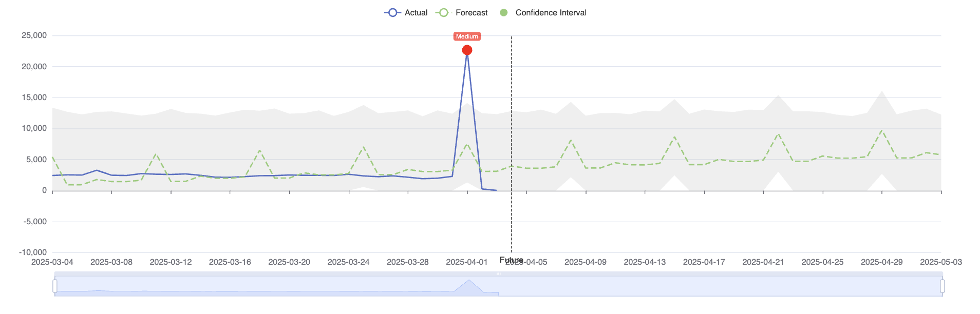Image resolution: width=980 pixels, height=314 pixels.
Task: Click the 25,000 label on the y-axis
Action: coord(33,35)
